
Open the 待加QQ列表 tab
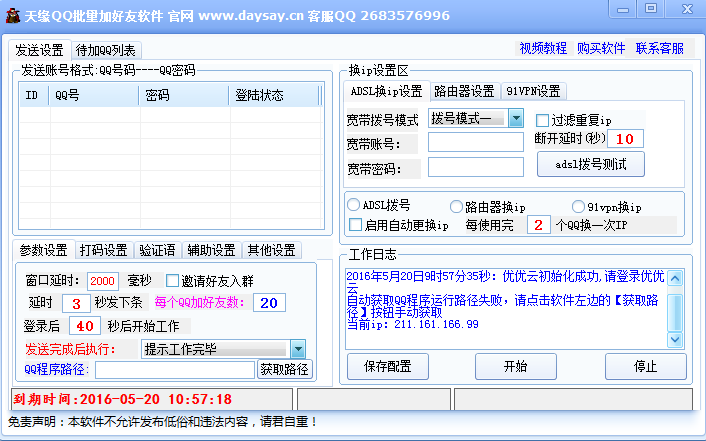click(x=106, y=50)
